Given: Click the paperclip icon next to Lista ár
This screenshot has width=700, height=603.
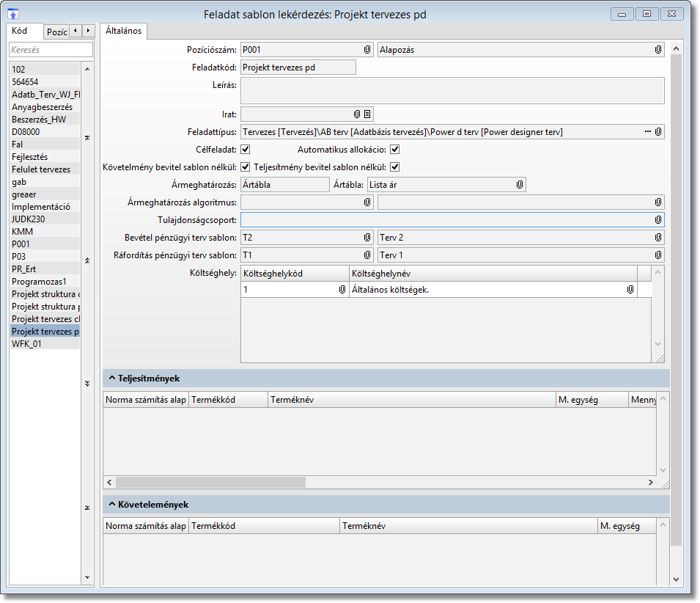Looking at the screenshot, I should [x=520, y=185].
